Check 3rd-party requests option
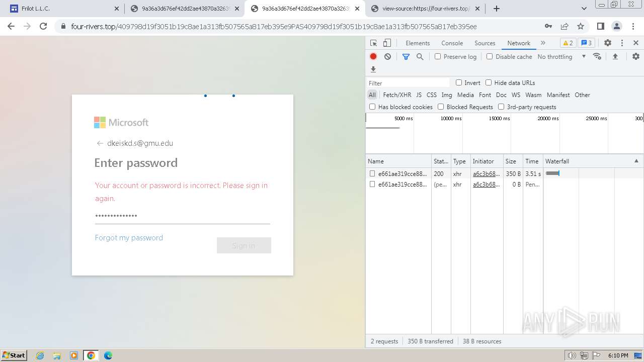The height and width of the screenshot is (362, 644). pos(501,107)
